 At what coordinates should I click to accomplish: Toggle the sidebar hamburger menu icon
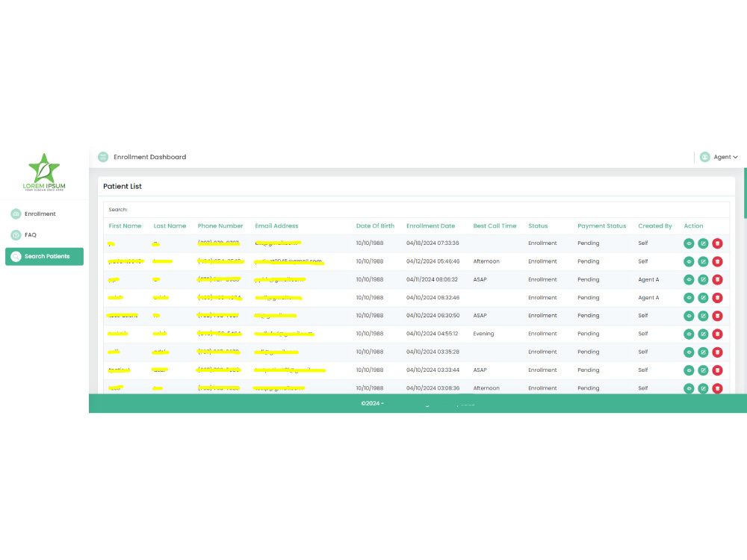pyautogui.click(x=103, y=157)
